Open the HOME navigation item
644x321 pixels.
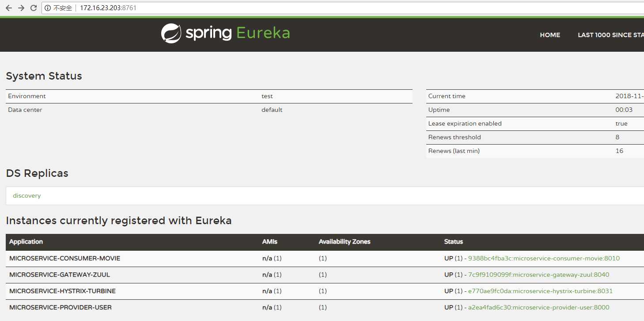coord(550,35)
